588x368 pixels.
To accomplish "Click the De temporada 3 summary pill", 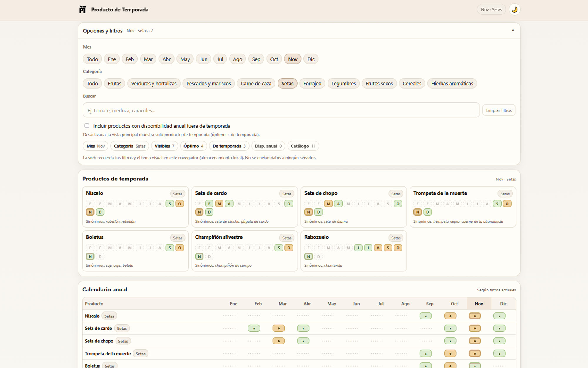I will point(229,146).
